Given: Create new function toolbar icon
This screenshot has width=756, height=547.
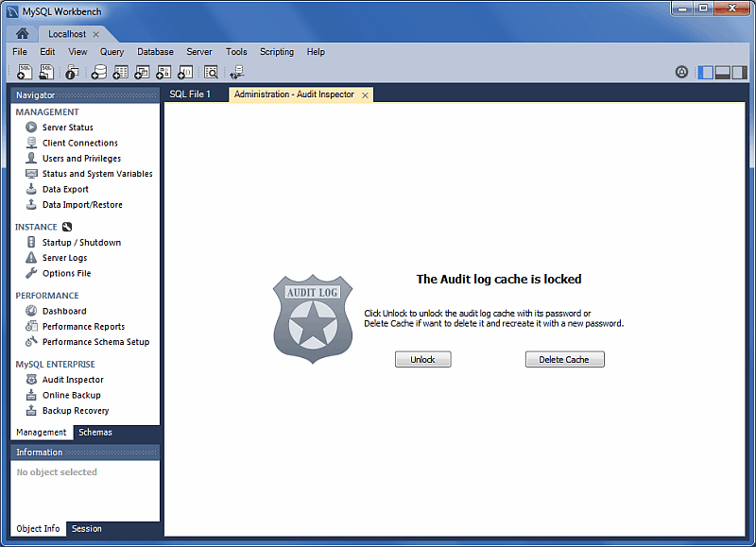Looking at the screenshot, I should (185, 72).
